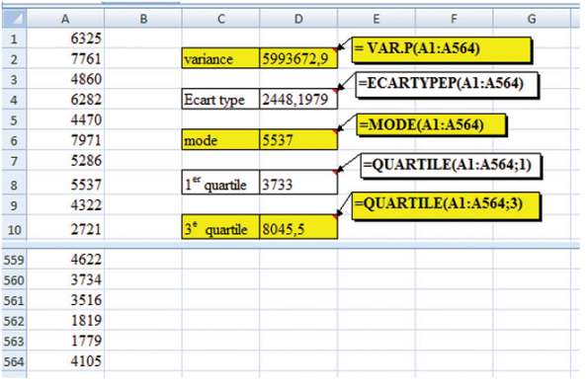Select row 564 header
Screen dimensions: 587x392
(14, 361)
